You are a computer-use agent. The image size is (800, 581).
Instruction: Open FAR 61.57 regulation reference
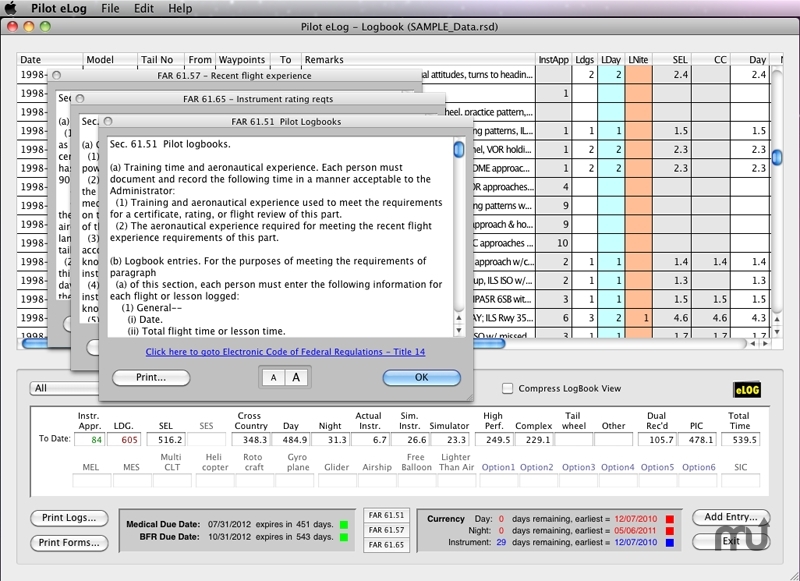[x=385, y=530]
